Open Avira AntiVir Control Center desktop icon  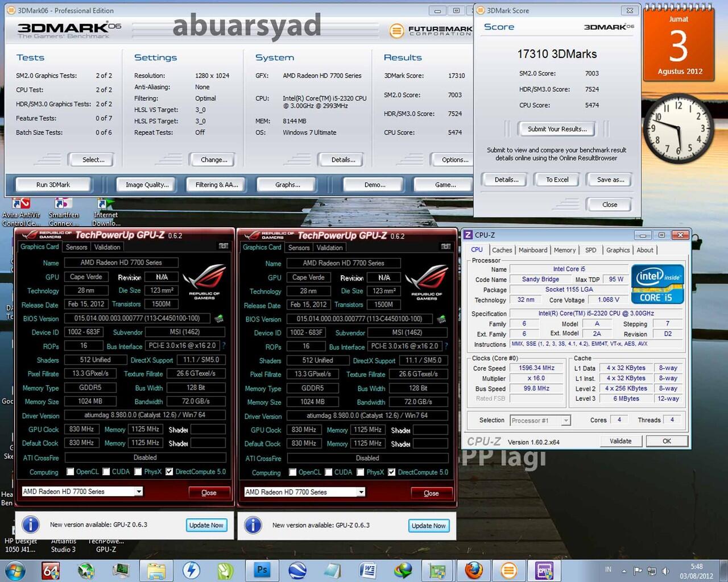pos(21,211)
